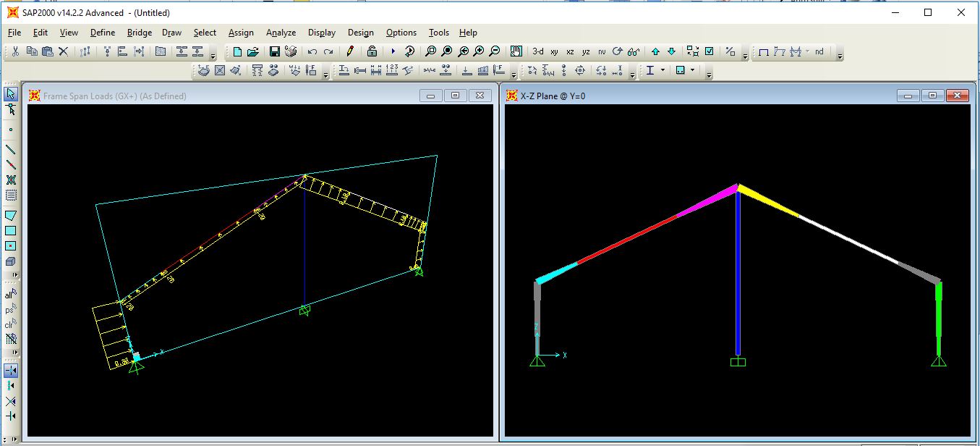Activate the X-Z Plane @ Y=0 window title
Viewport: 980px width, 446px height.
(553, 96)
